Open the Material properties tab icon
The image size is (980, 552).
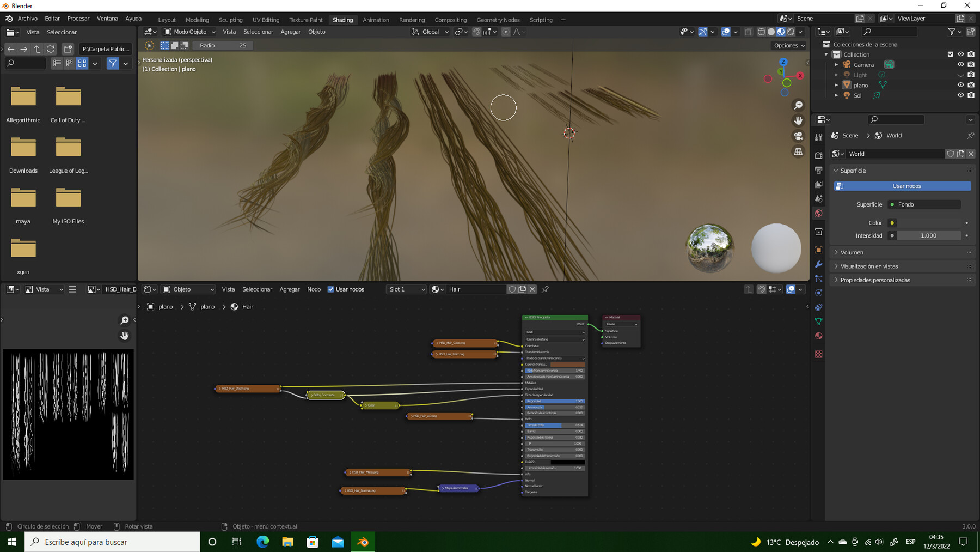point(818,336)
